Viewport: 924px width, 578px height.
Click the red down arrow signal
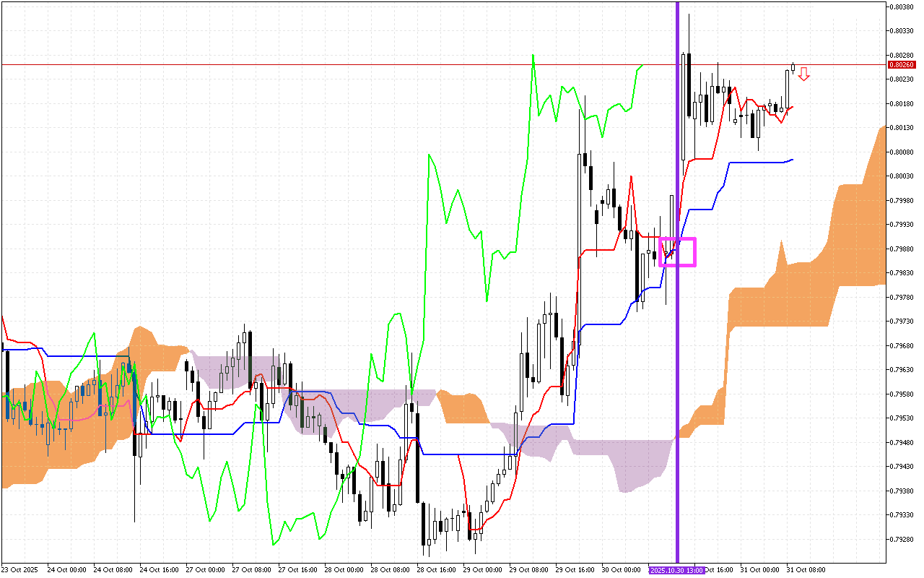(x=803, y=74)
